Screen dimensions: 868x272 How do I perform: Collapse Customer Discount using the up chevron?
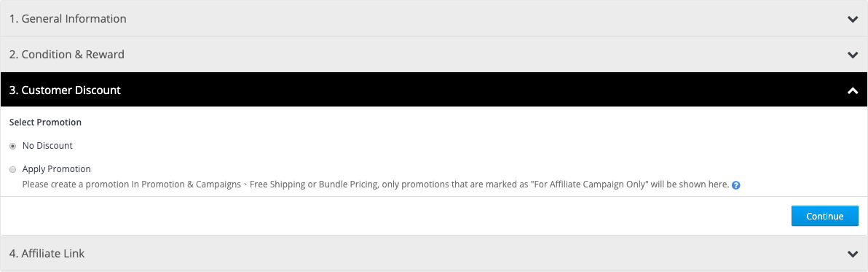853,90
